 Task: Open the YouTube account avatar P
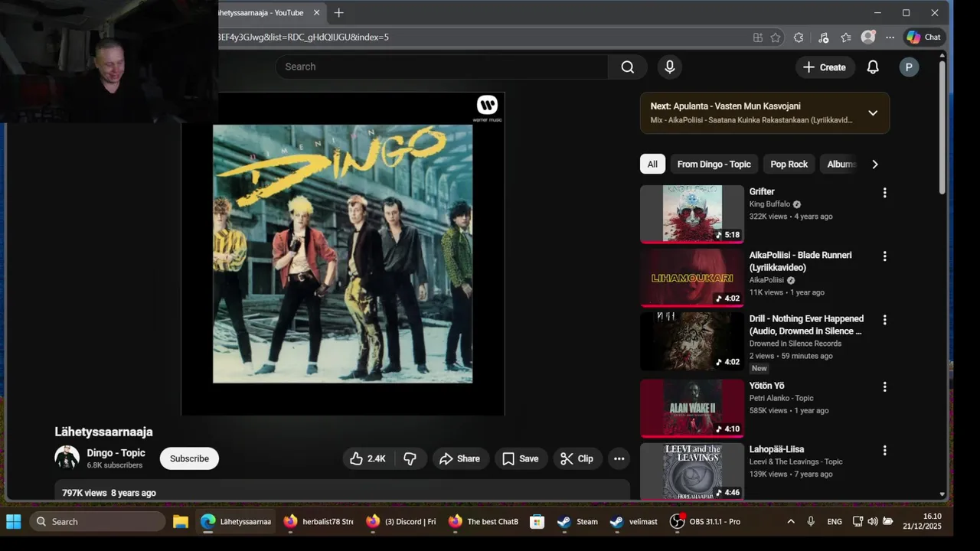pyautogui.click(x=909, y=67)
